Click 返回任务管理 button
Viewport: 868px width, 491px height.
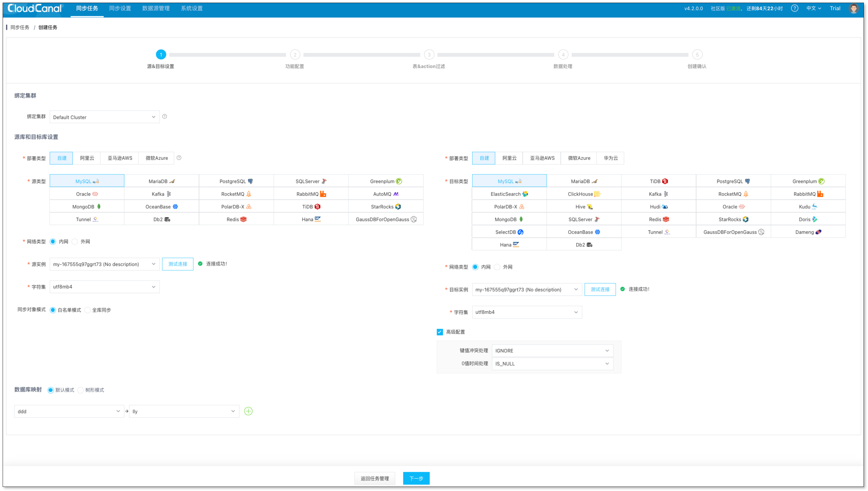pos(374,478)
